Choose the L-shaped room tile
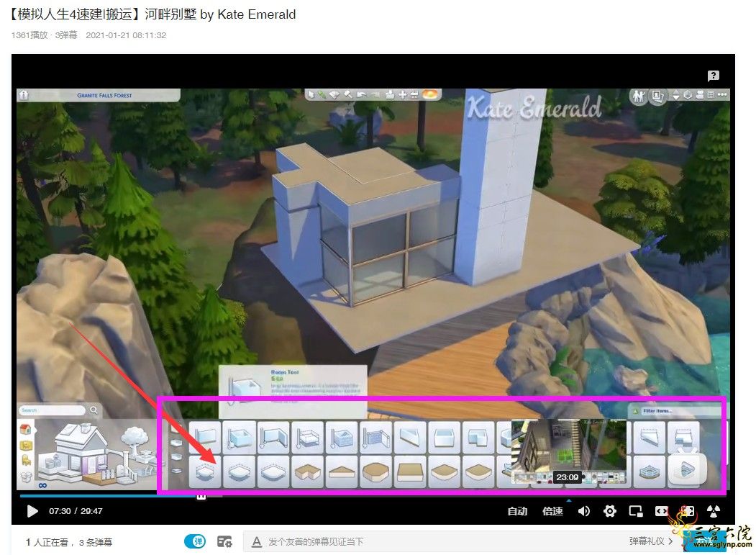This screenshot has width=756, height=555. tap(479, 437)
